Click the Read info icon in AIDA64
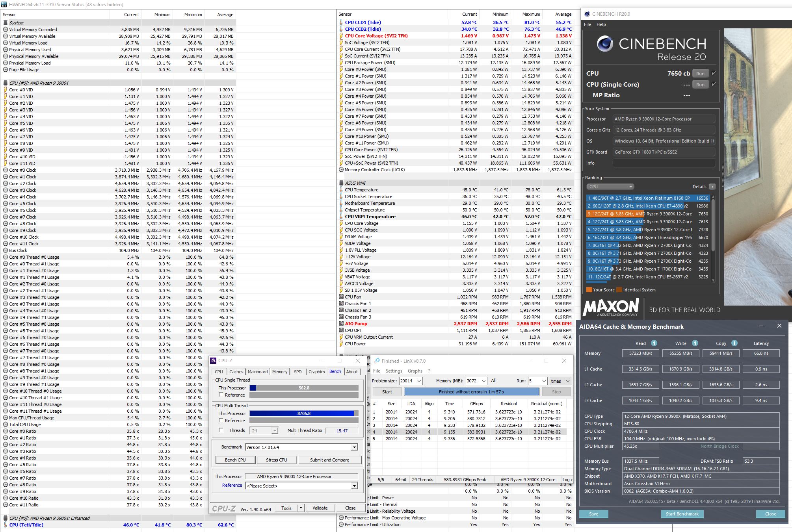792x532 pixels. click(654, 343)
